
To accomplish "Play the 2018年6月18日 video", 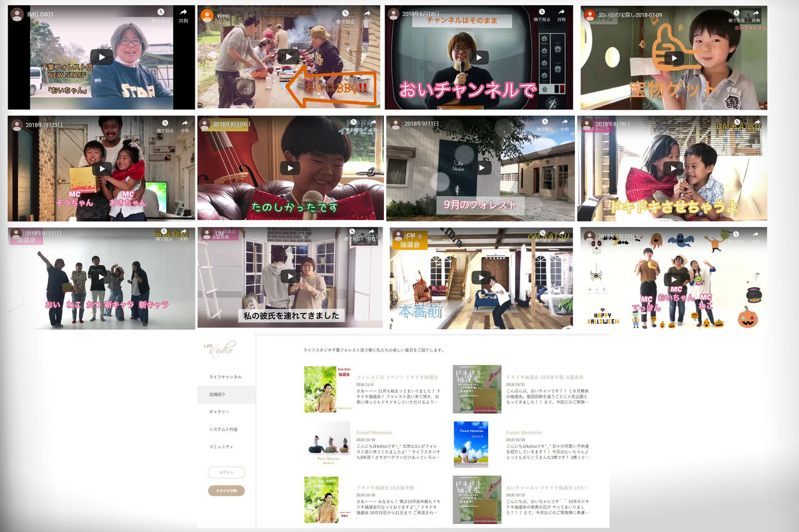I will (479, 57).
